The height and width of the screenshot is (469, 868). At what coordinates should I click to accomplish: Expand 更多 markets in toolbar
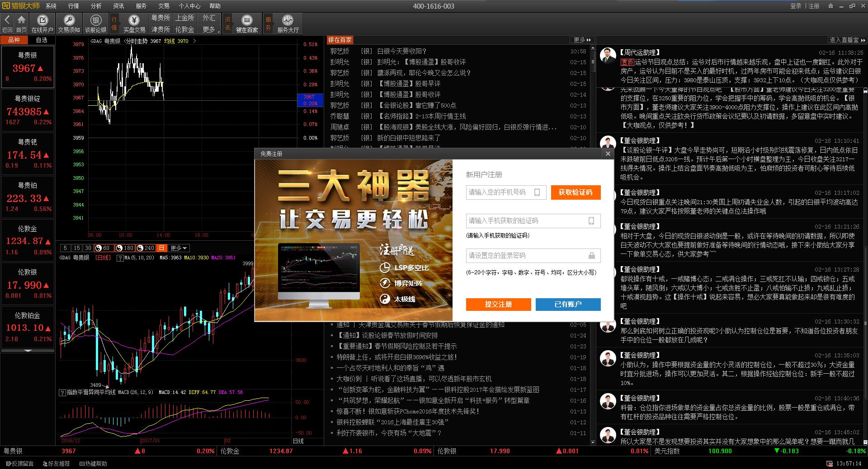(209, 29)
